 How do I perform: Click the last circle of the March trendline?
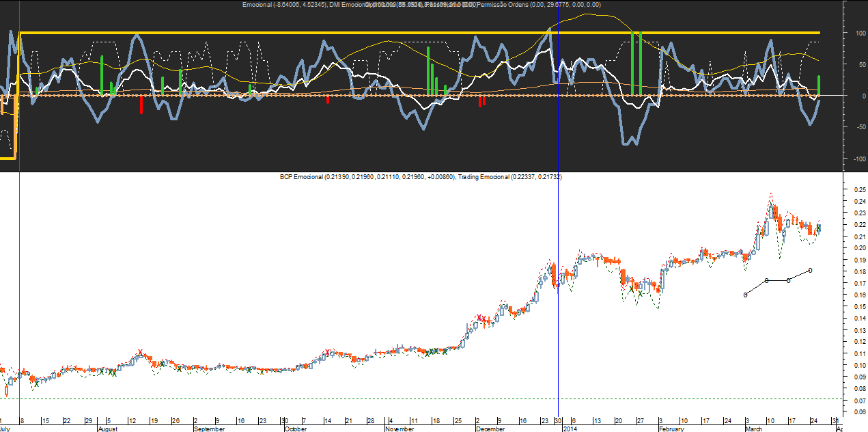[x=810, y=271]
